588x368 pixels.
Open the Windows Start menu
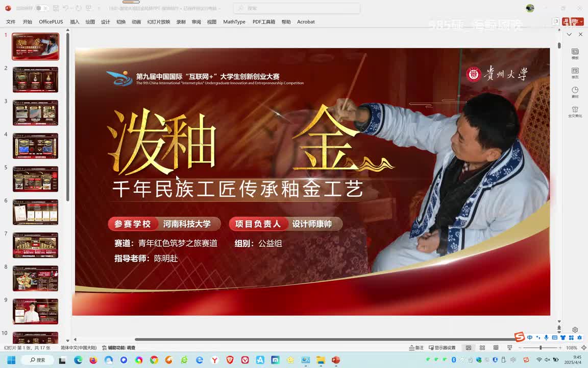point(11,360)
